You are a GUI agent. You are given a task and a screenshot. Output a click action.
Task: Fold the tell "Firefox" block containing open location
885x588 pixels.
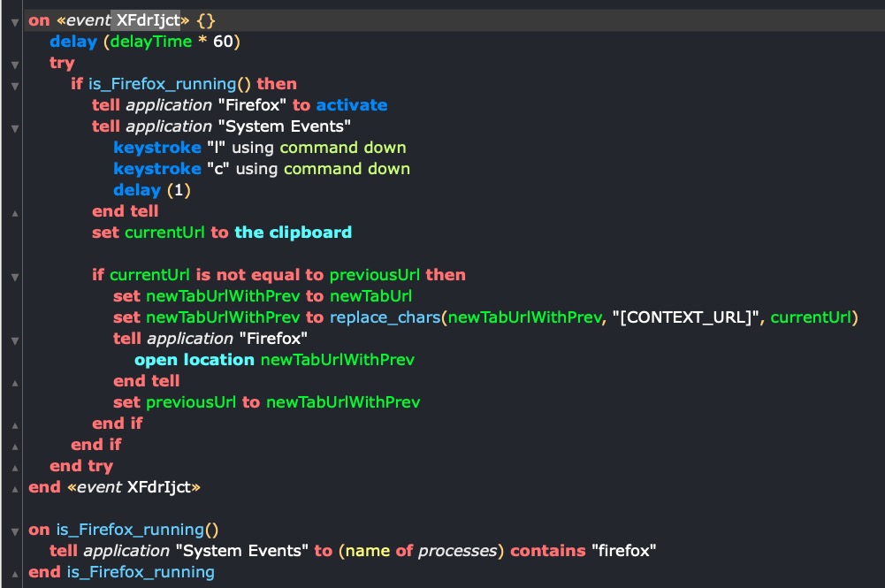click(x=15, y=339)
